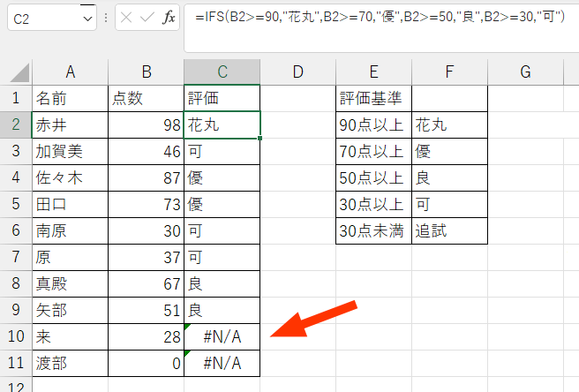The width and height of the screenshot is (579, 392).
Task: Select the #N/A cell in row 10
Action: pyautogui.click(x=222, y=336)
